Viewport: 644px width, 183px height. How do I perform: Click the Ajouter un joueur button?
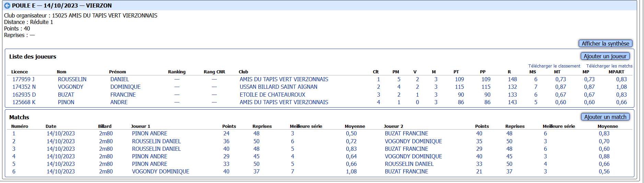[x=605, y=56]
